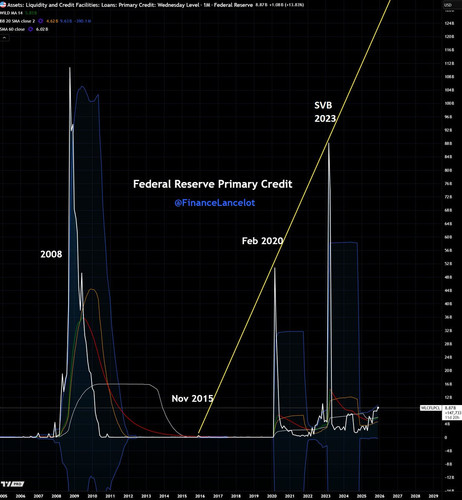Image resolution: width=462 pixels, height=500 pixels.
Task: Select the '2008' chart annotation
Action: 51,254
